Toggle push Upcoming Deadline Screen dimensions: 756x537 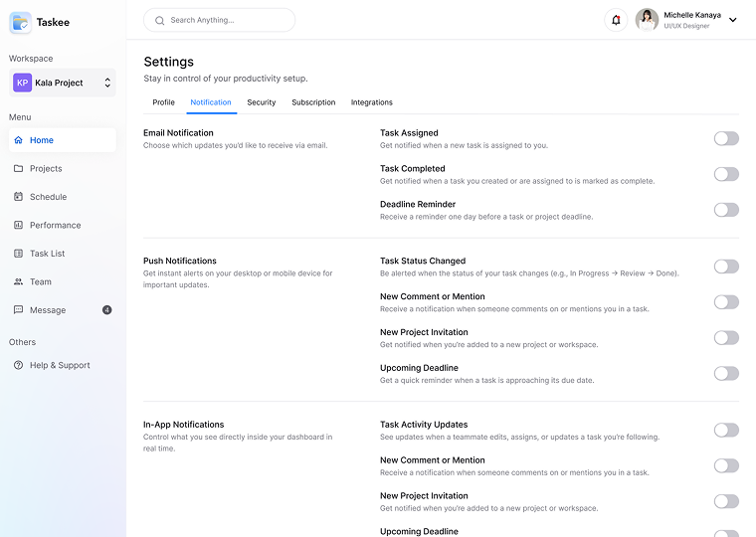click(726, 374)
